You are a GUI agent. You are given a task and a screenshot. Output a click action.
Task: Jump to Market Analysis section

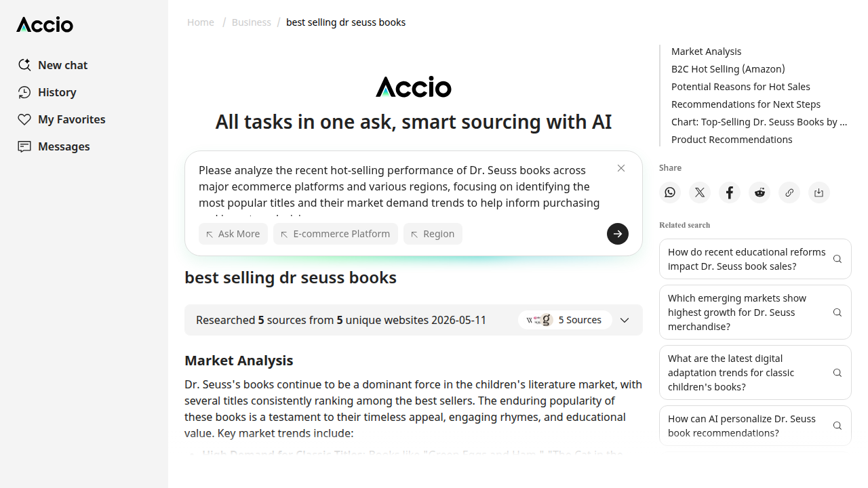point(706,52)
